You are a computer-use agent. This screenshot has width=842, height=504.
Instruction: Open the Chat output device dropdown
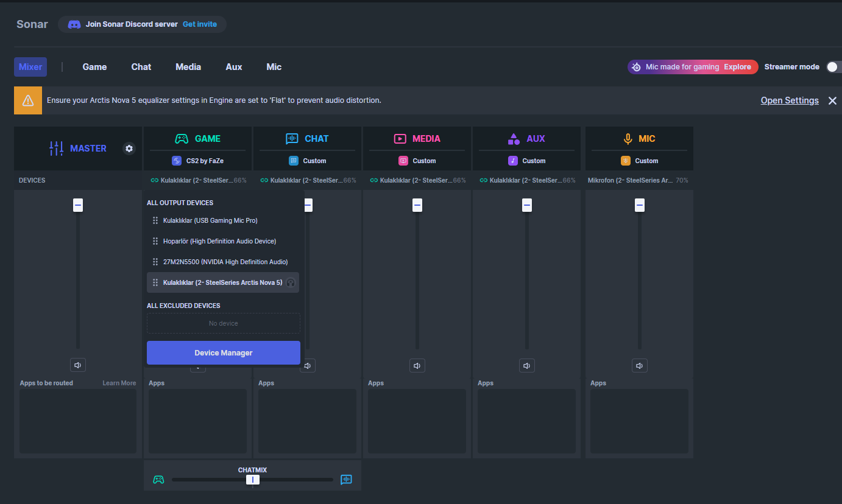[x=308, y=180]
